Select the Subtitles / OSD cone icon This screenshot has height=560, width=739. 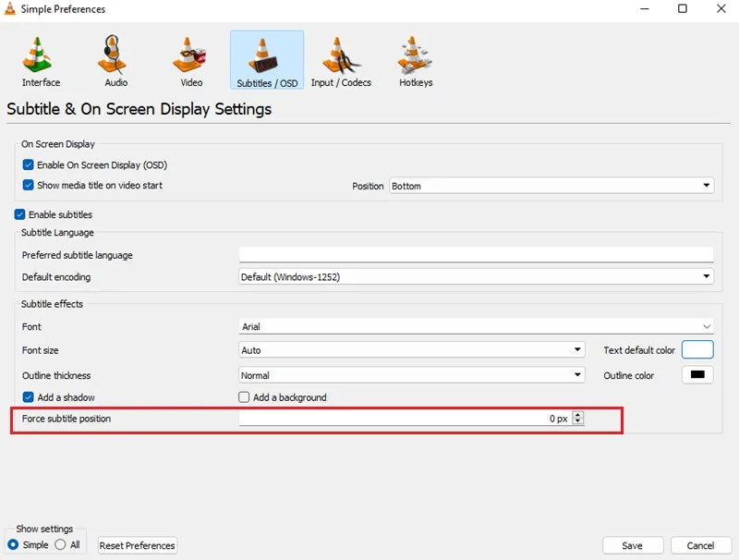coord(263,55)
